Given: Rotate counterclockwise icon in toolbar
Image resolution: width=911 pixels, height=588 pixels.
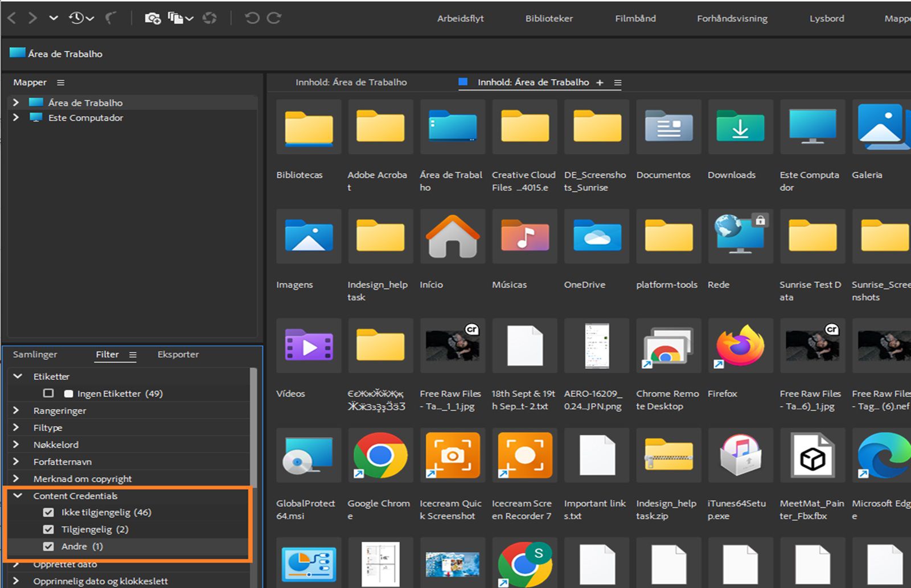Looking at the screenshot, I should (252, 18).
